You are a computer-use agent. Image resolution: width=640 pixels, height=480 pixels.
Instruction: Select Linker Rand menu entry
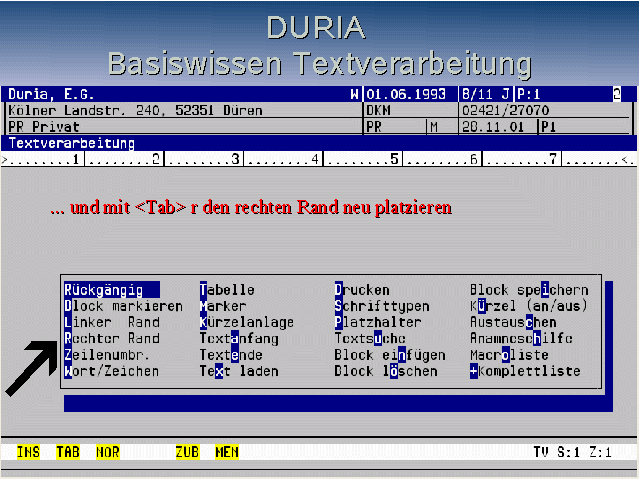tap(112, 322)
